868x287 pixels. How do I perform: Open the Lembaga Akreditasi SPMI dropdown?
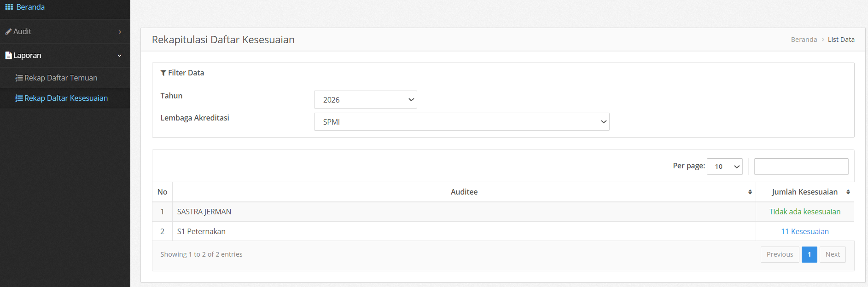[462, 122]
